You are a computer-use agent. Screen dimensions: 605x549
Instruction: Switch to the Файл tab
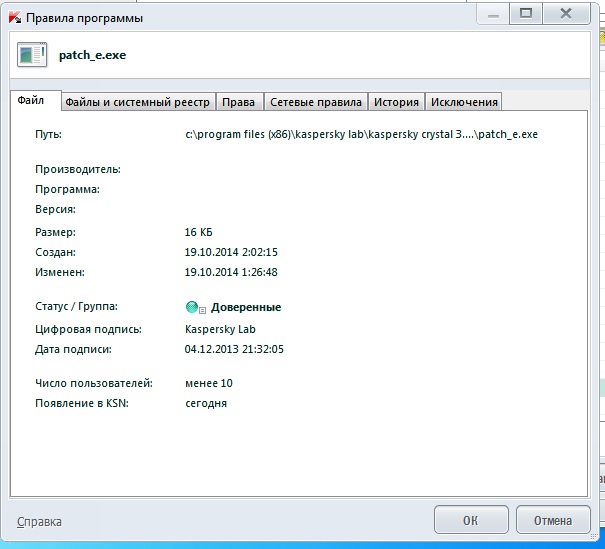(31, 101)
